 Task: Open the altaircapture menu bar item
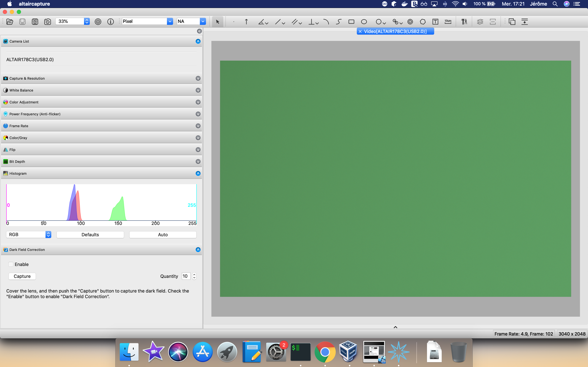pyautogui.click(x=34, y=4)
